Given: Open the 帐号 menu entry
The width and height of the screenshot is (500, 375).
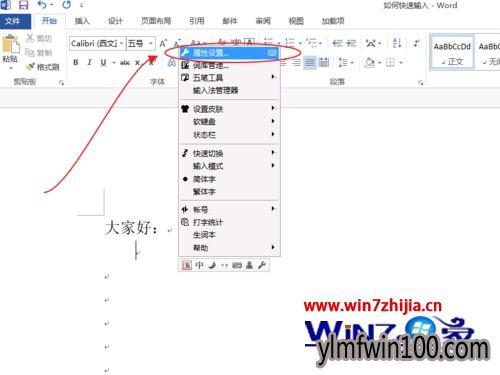Looking at the screenshot, I should click(229, 209).
